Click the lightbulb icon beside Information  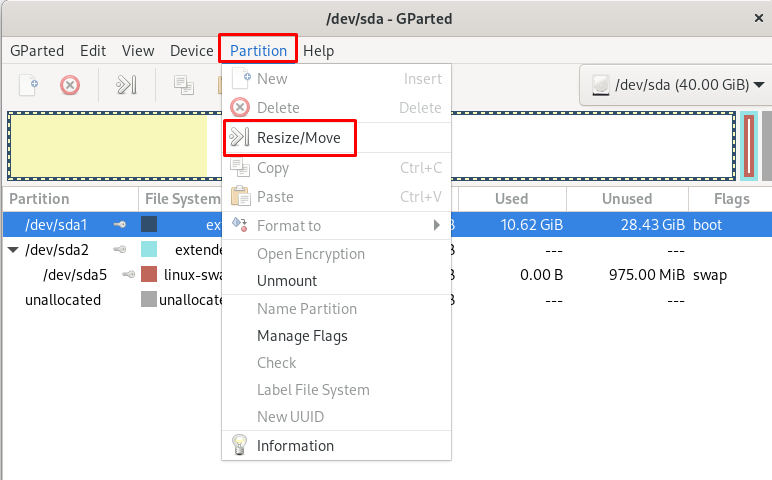pos(239,445)
